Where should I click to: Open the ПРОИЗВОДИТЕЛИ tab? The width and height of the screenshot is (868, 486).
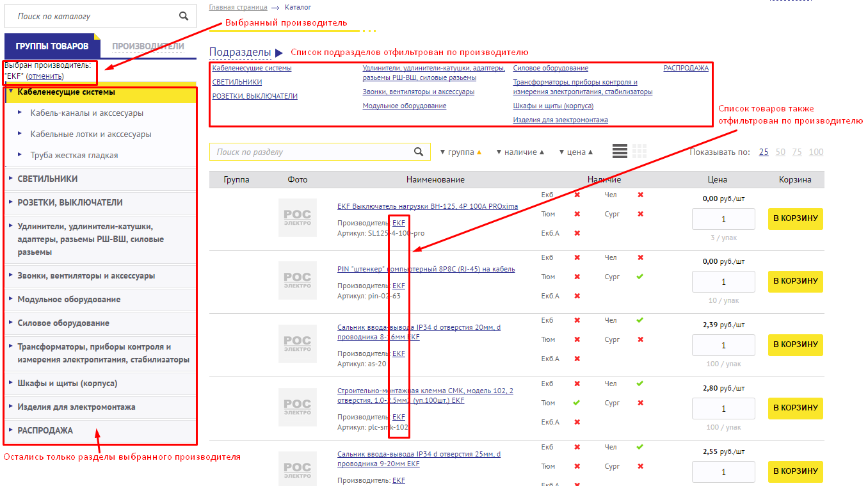point(148,46)
